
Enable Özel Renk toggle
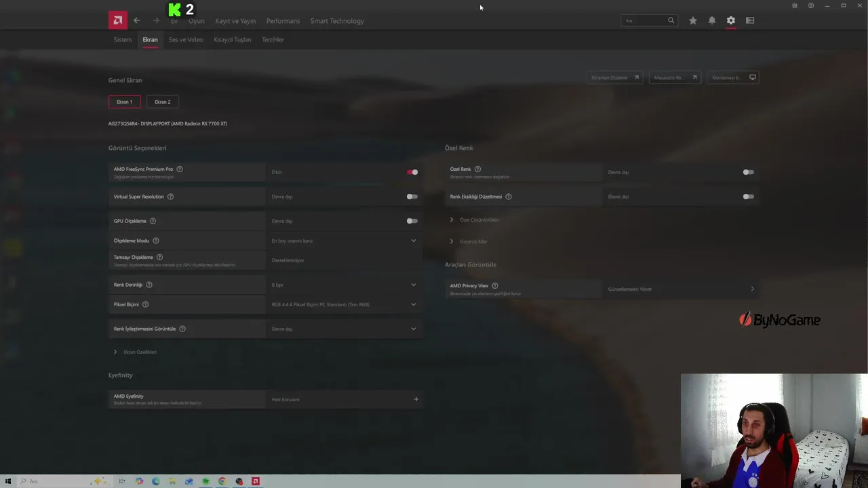click(749, 172)
